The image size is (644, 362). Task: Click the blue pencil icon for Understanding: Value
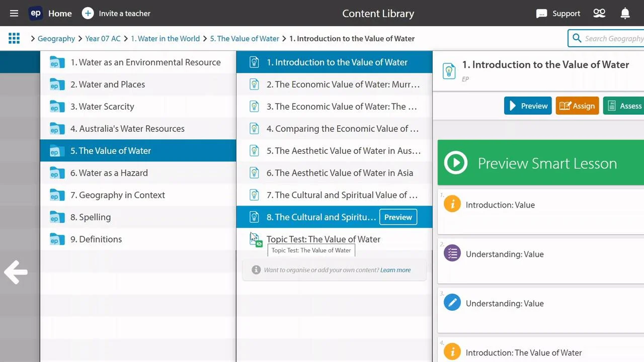tap(452, 303)
